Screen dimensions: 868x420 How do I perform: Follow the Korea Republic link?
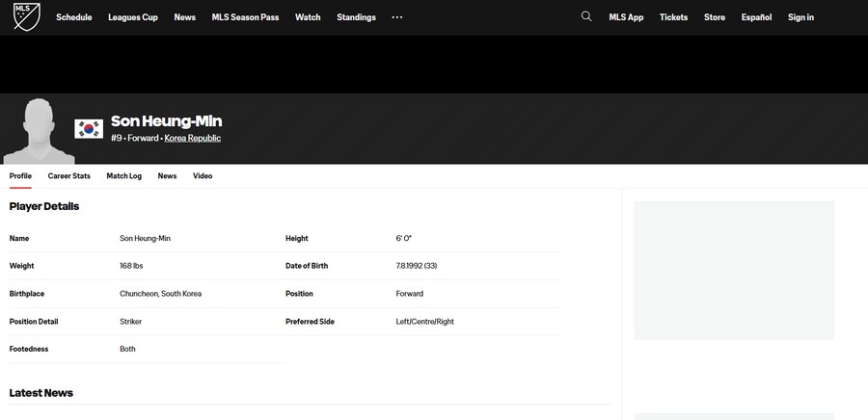193,138
